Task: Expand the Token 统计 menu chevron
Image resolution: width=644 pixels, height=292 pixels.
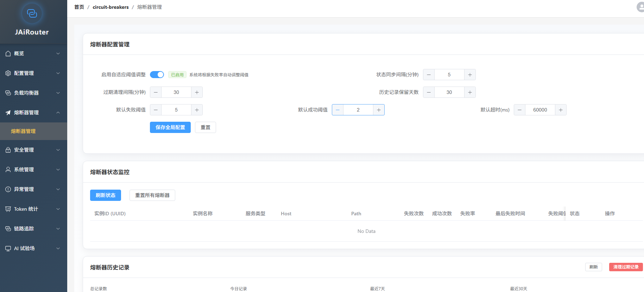Action: (58, 209)
